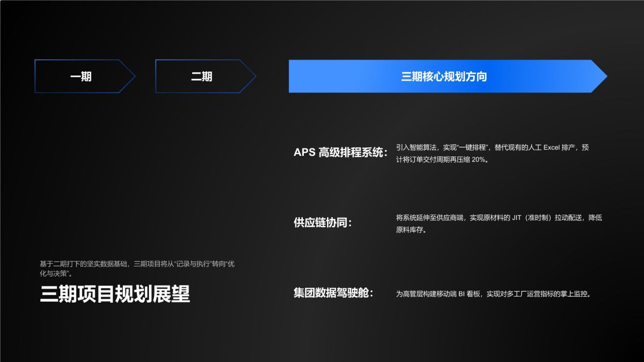
Task: Click the 供应链协同 heading
Action: click(323, 223)
